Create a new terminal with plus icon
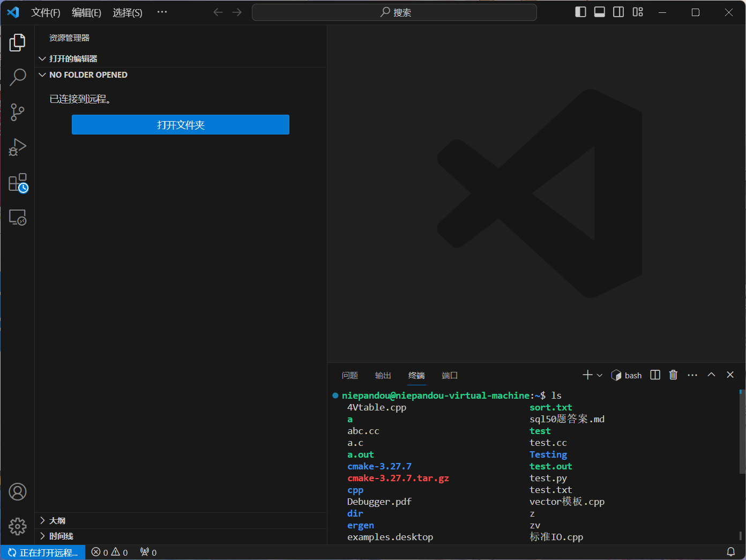This screenshot has width=746, height=560. [x=587, y=375]
